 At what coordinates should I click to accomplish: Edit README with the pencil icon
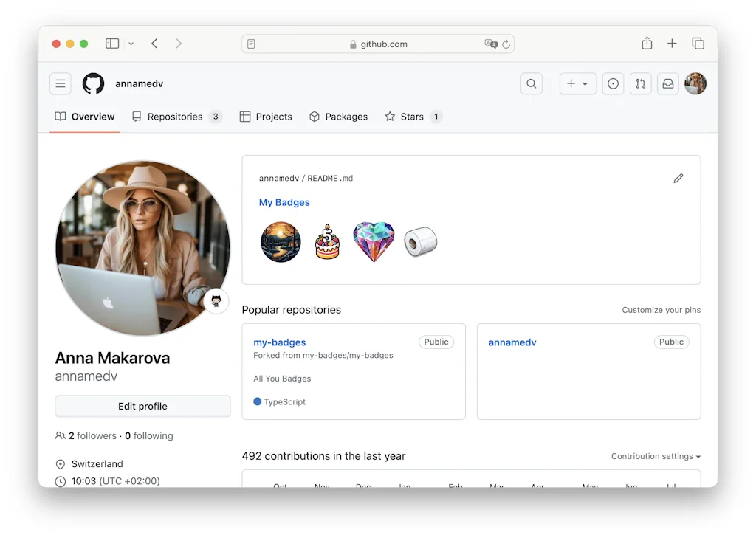point(678,179)
